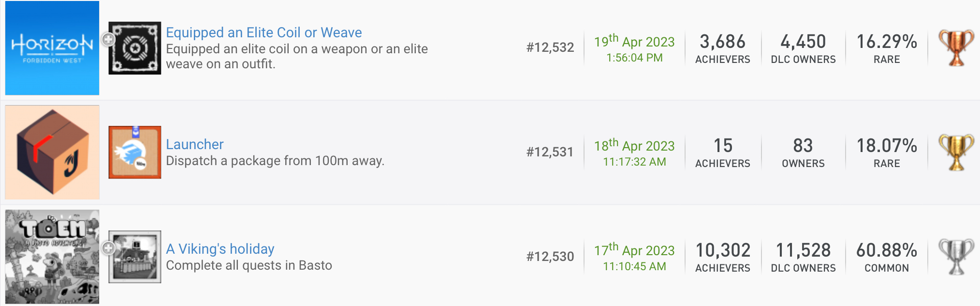Viewport: 980px width, 306px height.
Task: Click the 11,528 DLC owners count
Action: [x=803, y=251]
